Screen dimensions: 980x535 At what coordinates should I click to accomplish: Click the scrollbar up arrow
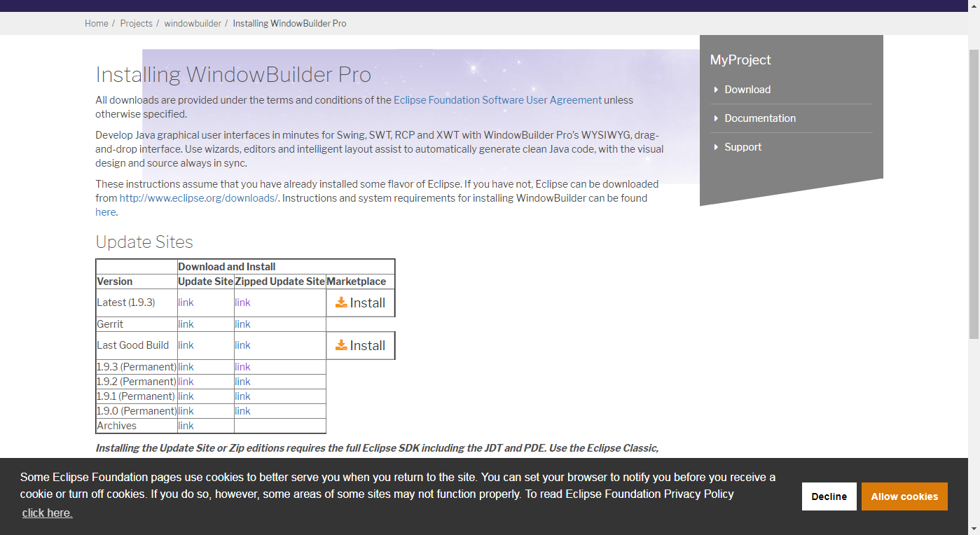coord(973,6)
